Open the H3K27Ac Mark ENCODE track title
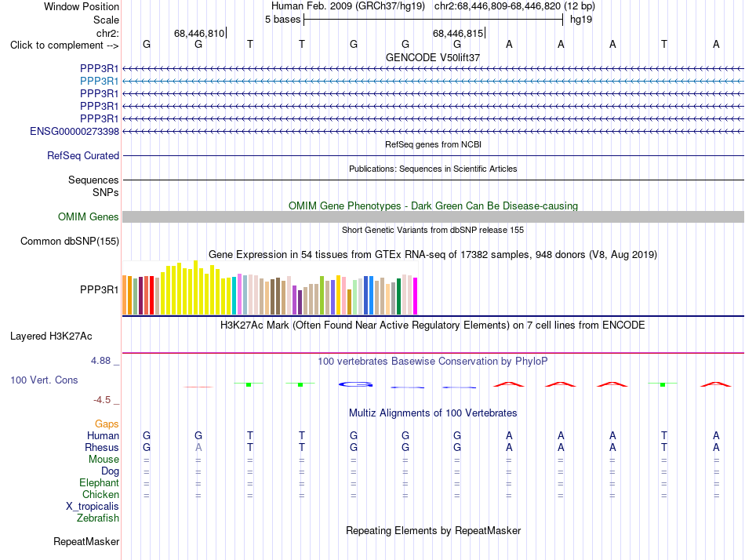The image size is (745, 560). click(433, 325)
